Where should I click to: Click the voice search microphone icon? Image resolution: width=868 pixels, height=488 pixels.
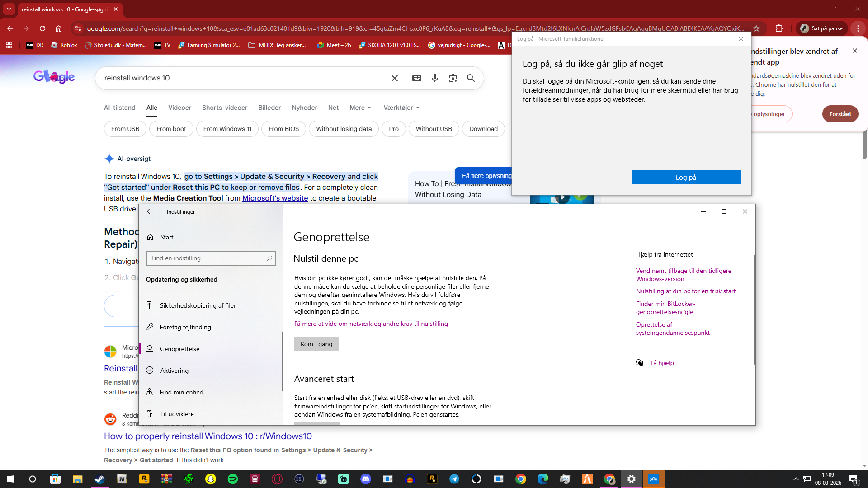pos(434,78)
